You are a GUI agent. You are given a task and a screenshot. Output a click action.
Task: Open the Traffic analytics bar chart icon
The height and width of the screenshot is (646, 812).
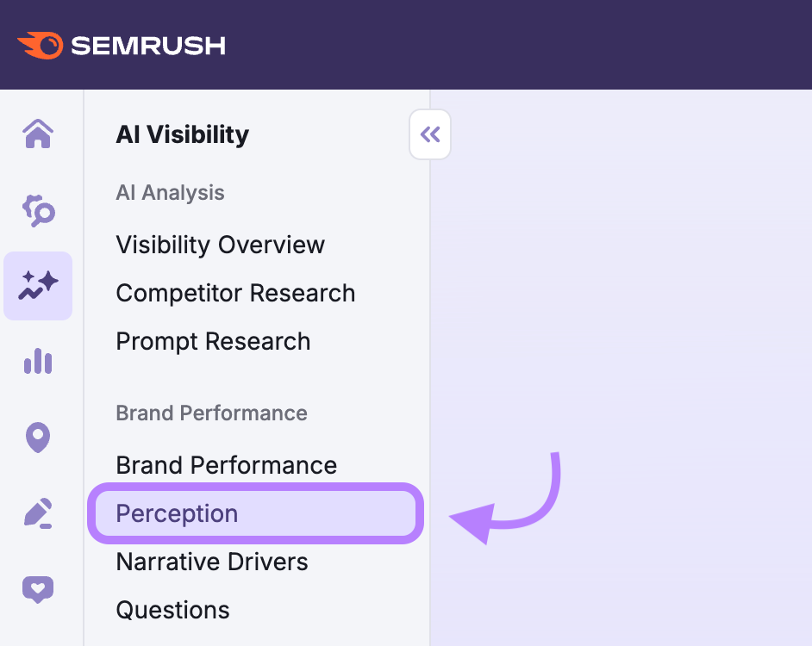[38, 362]
